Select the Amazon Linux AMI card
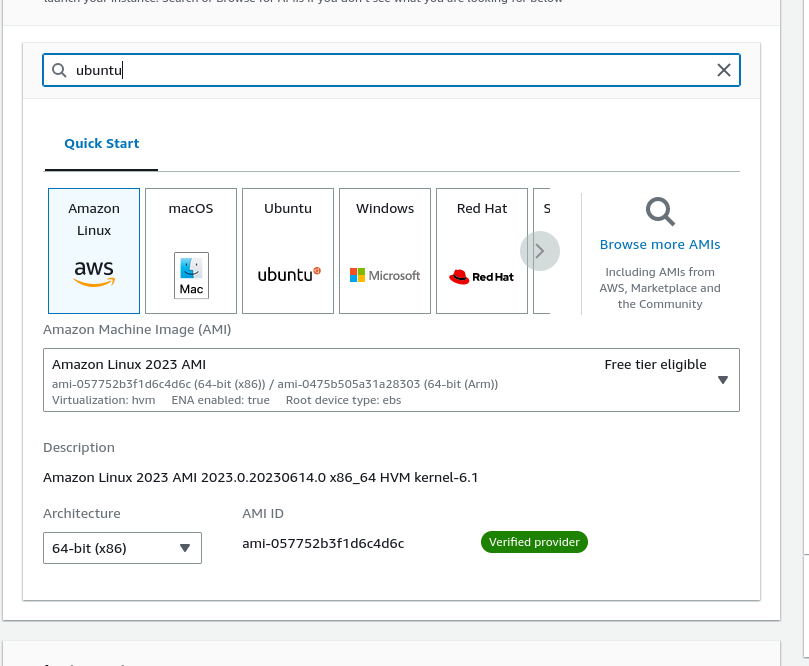809x666 pixels. click(x=94, y=251)
